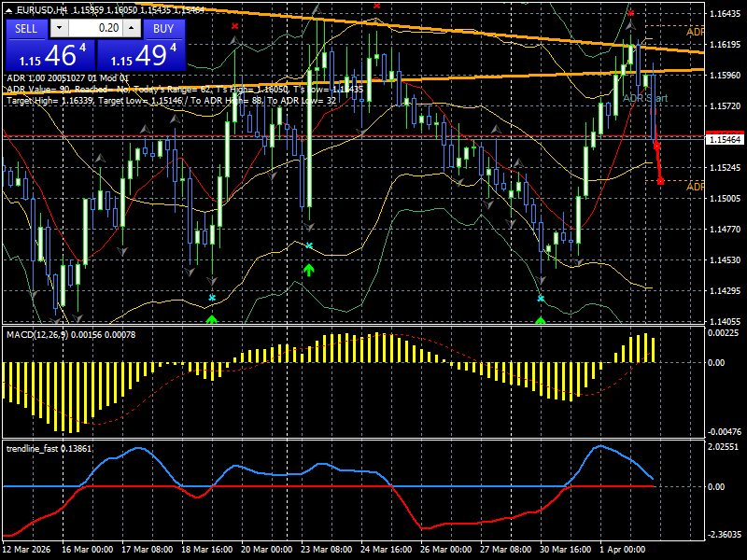Click the cyan X reversal marker below the candles
Viewport: 747px width, 560px height.
212,299
